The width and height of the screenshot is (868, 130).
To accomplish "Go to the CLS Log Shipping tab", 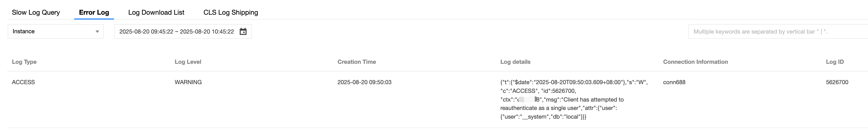I will (x=231, y=13).
